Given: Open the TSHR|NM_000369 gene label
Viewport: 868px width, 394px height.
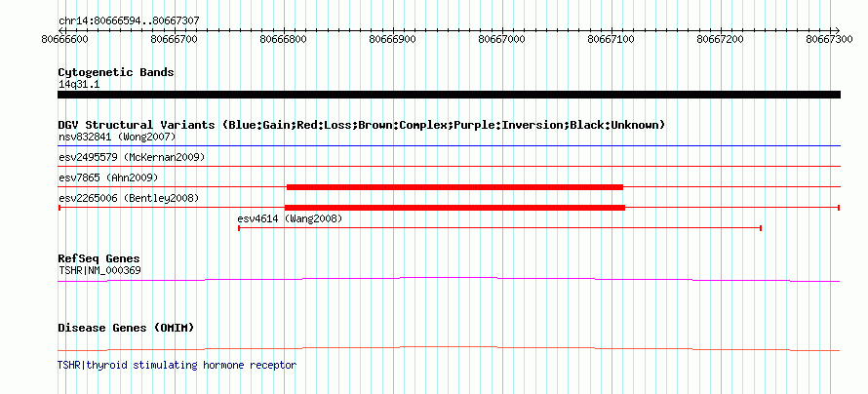Looking at the screenshot, I should (99, 270).
